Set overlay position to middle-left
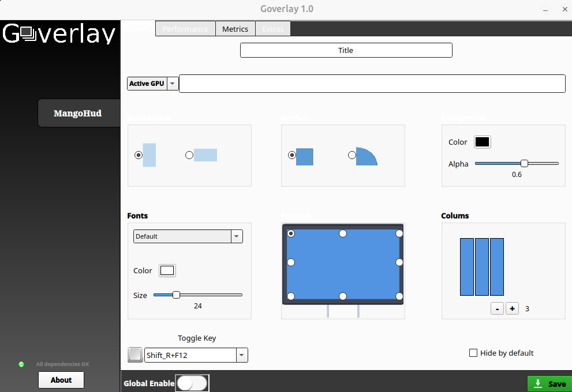572x392 pixels. [x=291, y=262]
